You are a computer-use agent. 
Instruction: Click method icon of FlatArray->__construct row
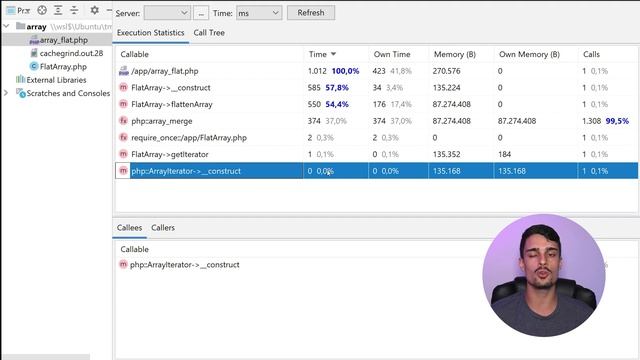(123, 87)
